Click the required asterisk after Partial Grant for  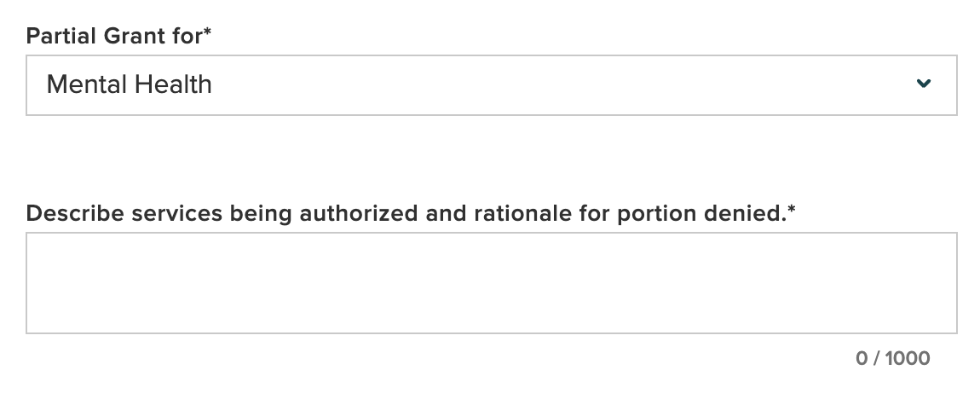click(207, 33)
